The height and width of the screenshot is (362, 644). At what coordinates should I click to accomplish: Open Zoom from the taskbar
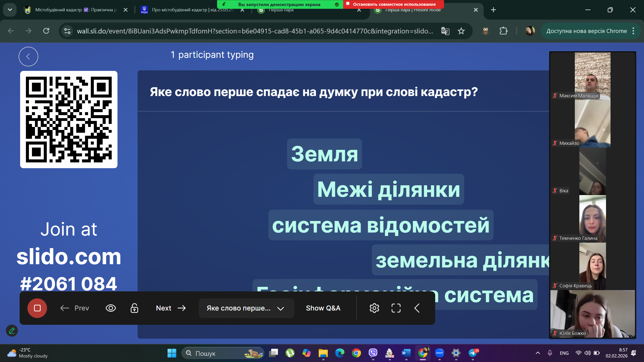pyautogui.click(x=439, y=353)
